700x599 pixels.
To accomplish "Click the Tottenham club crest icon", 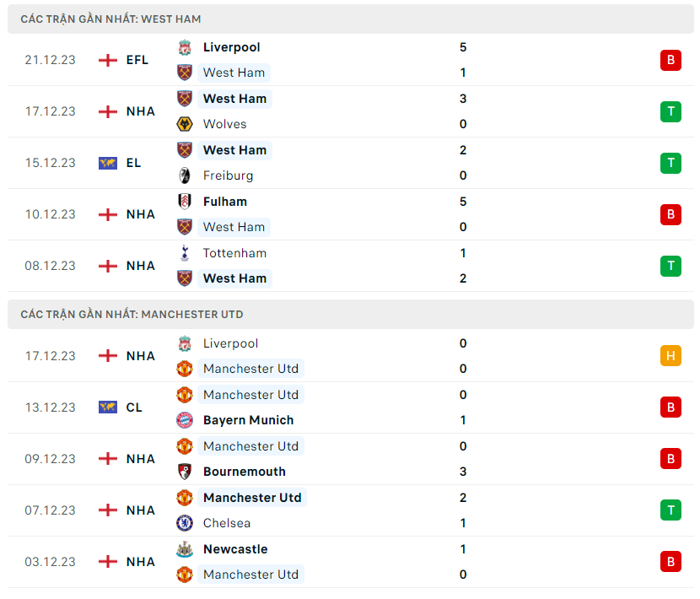I will pyautogui.click(x=184, y=253).
